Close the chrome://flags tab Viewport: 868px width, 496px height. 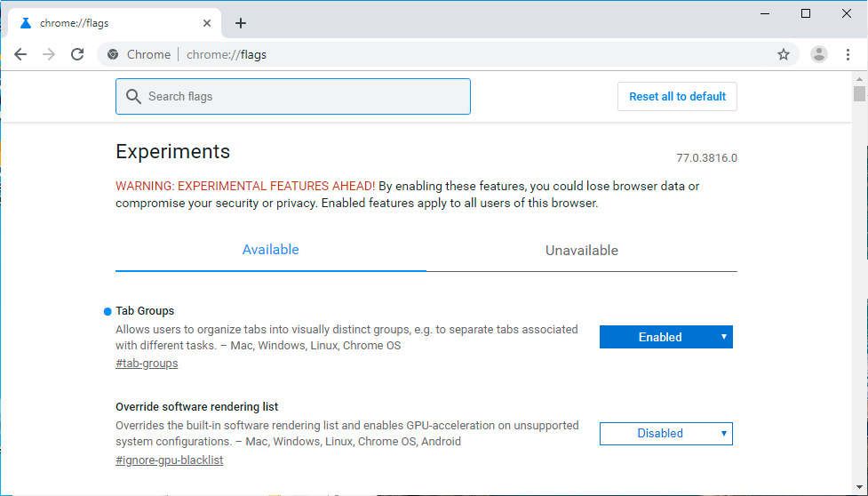click(x=206, y=23)
